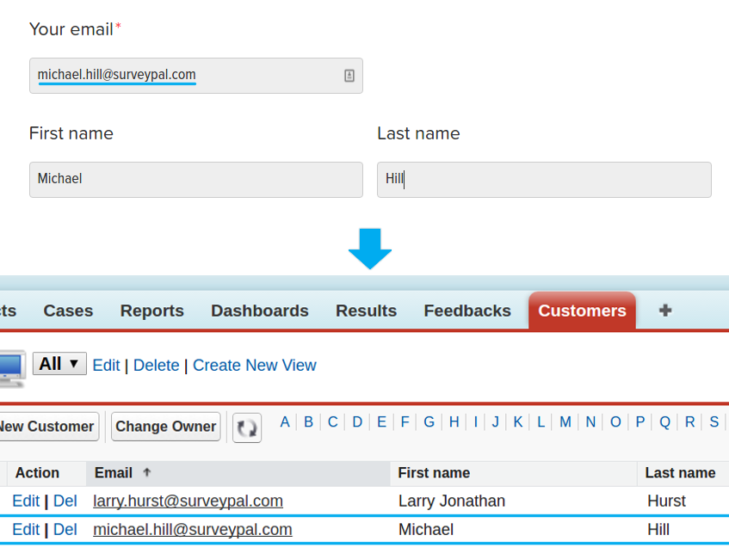Filter customers by letter K
Screen dimensions: 729x560
pyautogui.click(x=518, y=422)
